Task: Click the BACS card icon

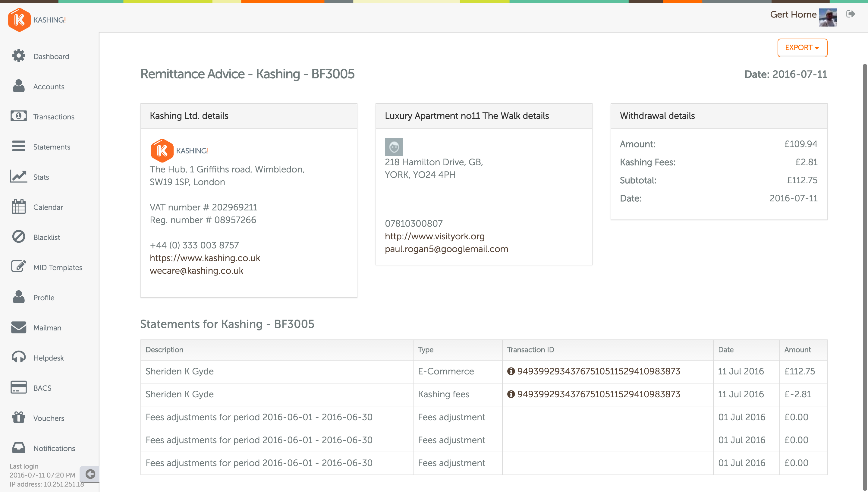Action: pos(19,388)
